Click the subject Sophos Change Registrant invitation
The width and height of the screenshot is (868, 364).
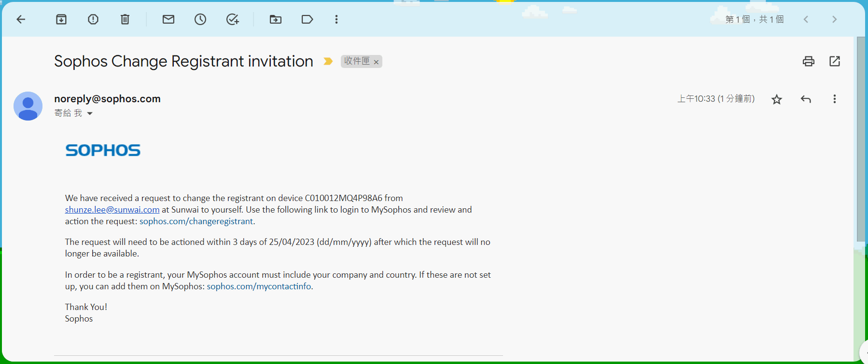(x=183, y=61)
